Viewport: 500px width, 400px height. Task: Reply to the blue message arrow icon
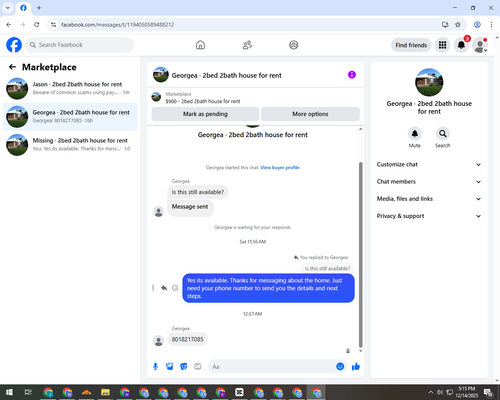click(164, 288)
